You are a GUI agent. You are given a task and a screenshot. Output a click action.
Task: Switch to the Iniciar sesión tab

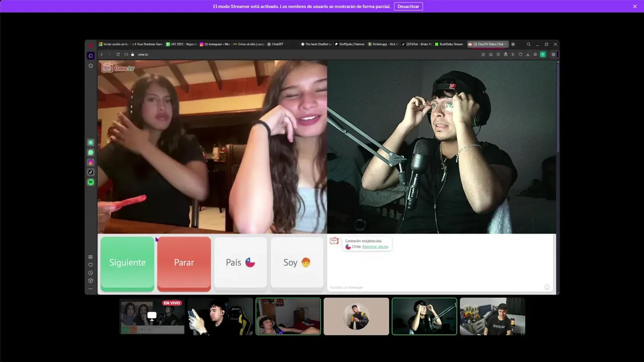[114, 44]
